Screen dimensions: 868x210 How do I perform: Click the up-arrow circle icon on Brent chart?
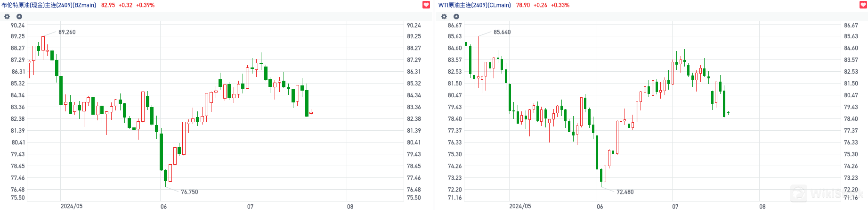point(19,17)
